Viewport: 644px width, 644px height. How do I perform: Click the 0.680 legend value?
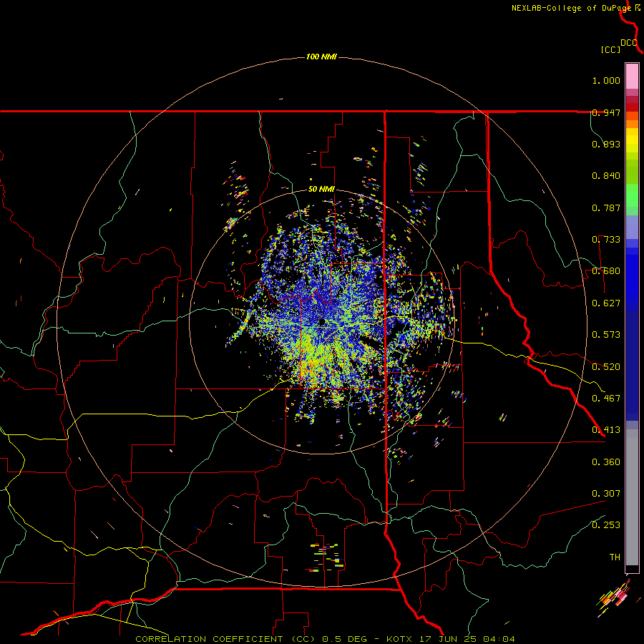tap(606, 271)
